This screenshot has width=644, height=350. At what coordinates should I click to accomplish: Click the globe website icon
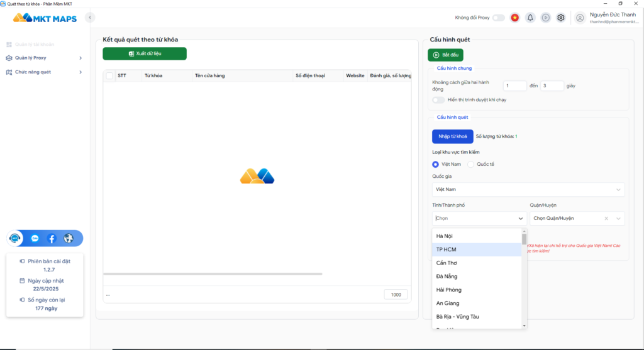pos(69,239)
